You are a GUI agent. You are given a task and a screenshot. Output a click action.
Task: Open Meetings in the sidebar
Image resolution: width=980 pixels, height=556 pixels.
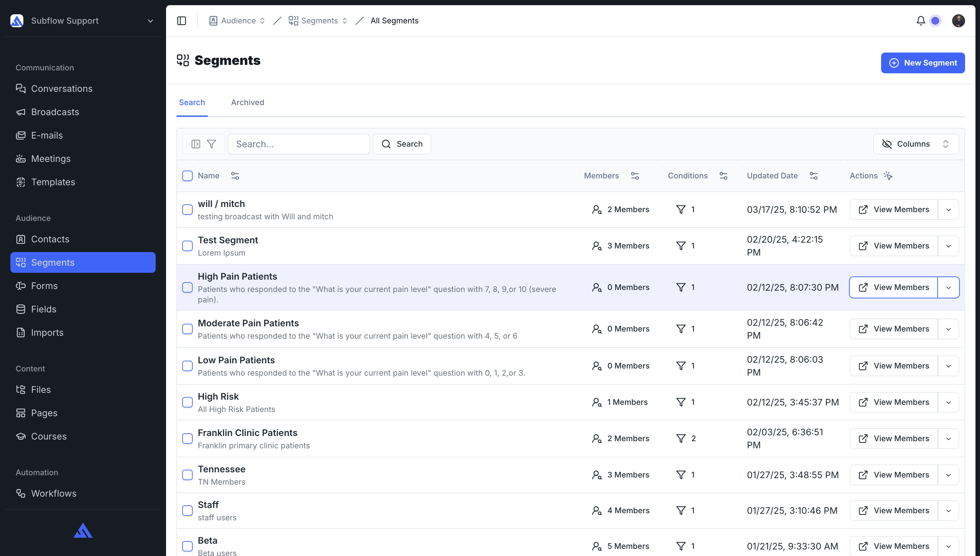click(83, 159)
